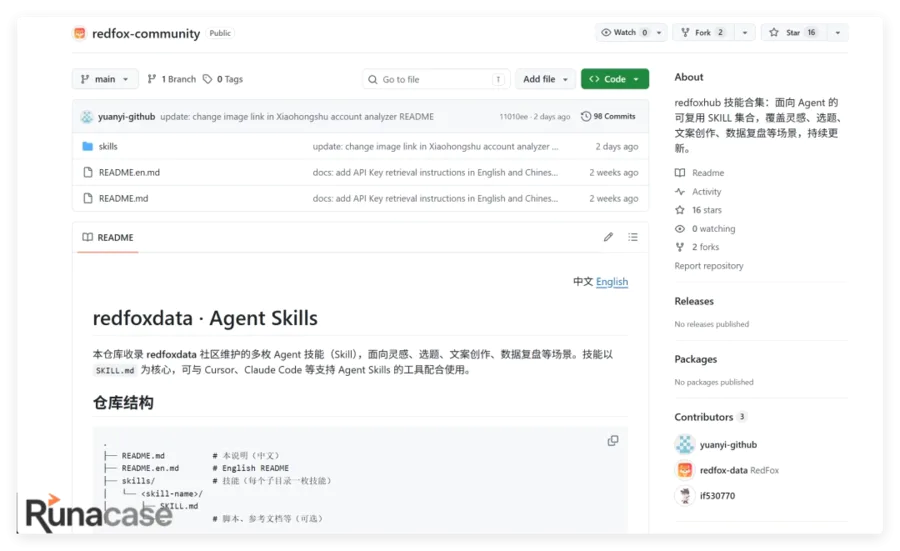Open the Star lists dropdown arrow
This screenshot has height=551, width=900.
(x=837, y=33)
